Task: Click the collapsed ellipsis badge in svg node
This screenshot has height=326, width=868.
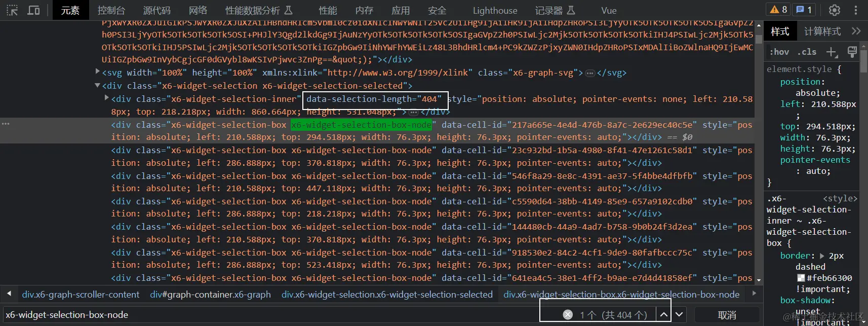Action: (590, 73)
